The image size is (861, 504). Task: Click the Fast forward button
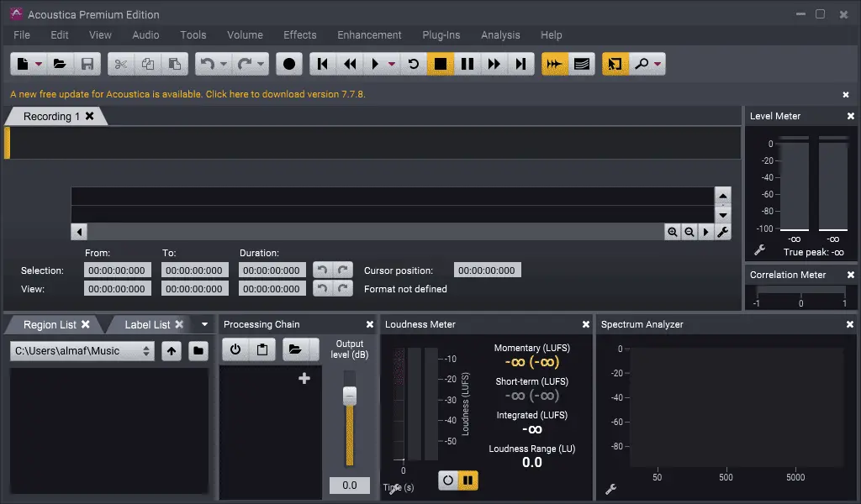coord(494,64)
